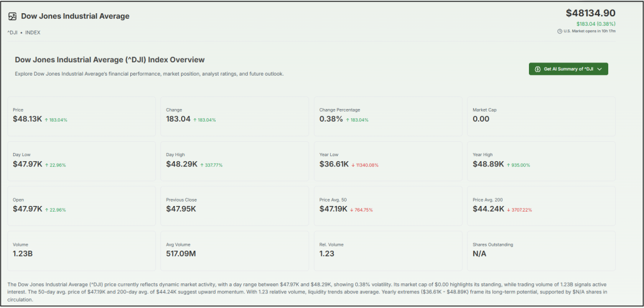The image size is (644, 308).
Task: Click the green up arrow in the Price card
Action: (x=47, y=120)
